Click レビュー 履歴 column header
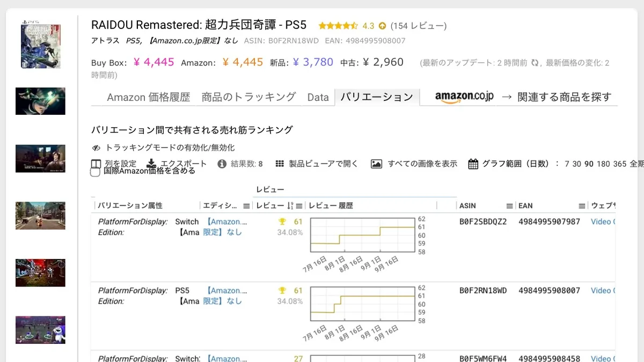 (x=331, y=206)
